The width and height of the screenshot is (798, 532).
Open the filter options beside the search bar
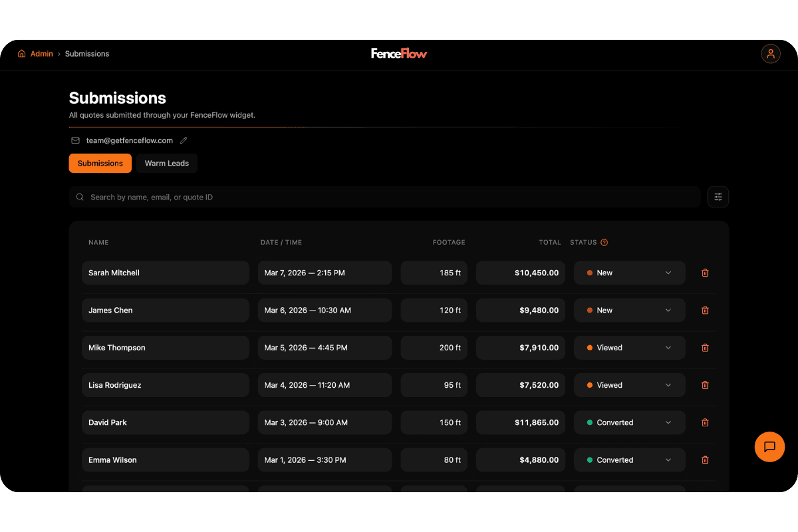point(718,197)
